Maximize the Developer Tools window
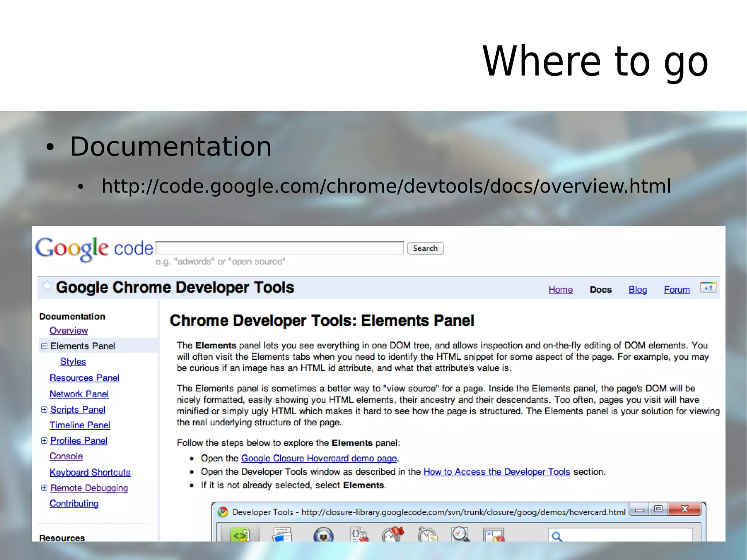This screenshot has height=560, width=747. coord(658,509)
